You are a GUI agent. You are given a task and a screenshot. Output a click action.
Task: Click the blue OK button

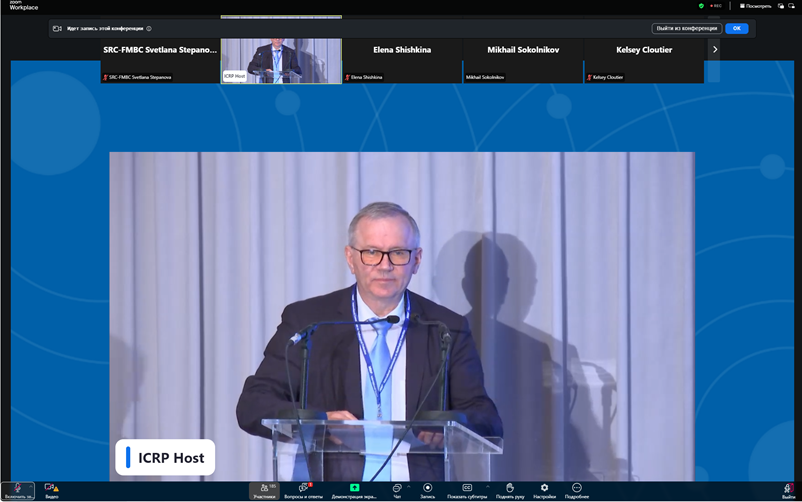pos(737,28)
